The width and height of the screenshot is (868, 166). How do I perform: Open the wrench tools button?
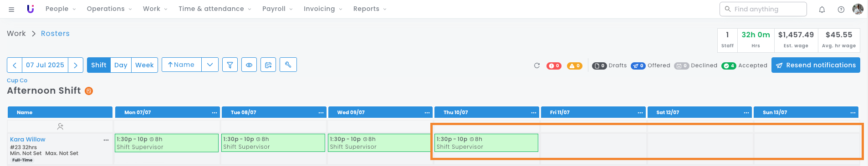tap(288, 65)
